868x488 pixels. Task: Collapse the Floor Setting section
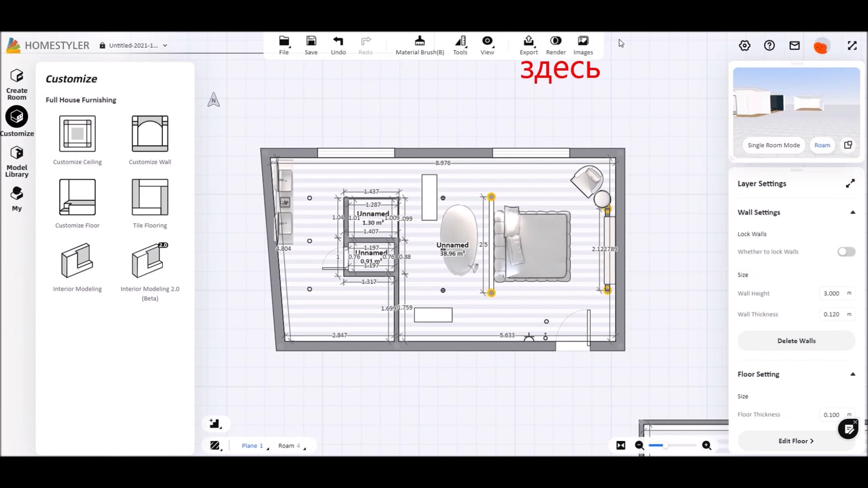pos(854,374)
